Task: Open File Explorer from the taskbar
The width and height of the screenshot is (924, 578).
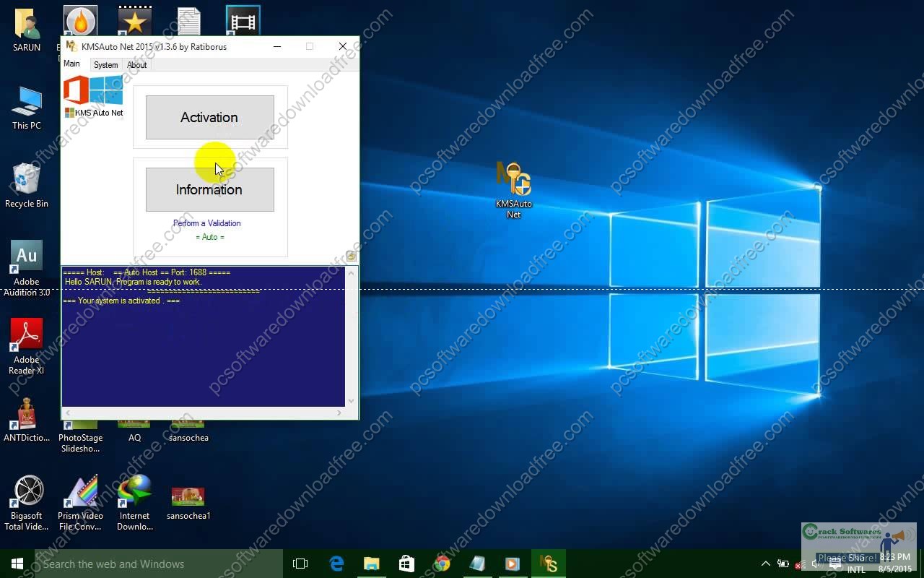Action: pyautogui.click(x=372, y=564)
